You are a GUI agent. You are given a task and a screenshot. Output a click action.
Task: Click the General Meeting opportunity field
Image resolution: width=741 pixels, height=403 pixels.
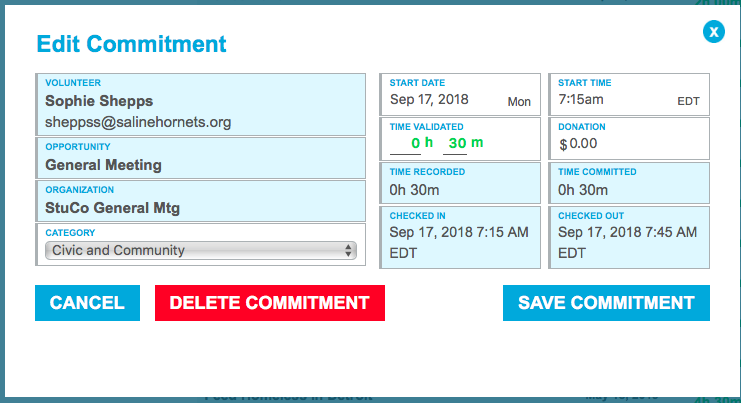(x=103, y=165)
